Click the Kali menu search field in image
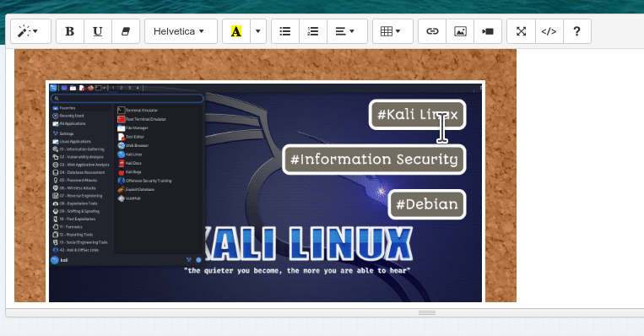 [x=127, y=98]
